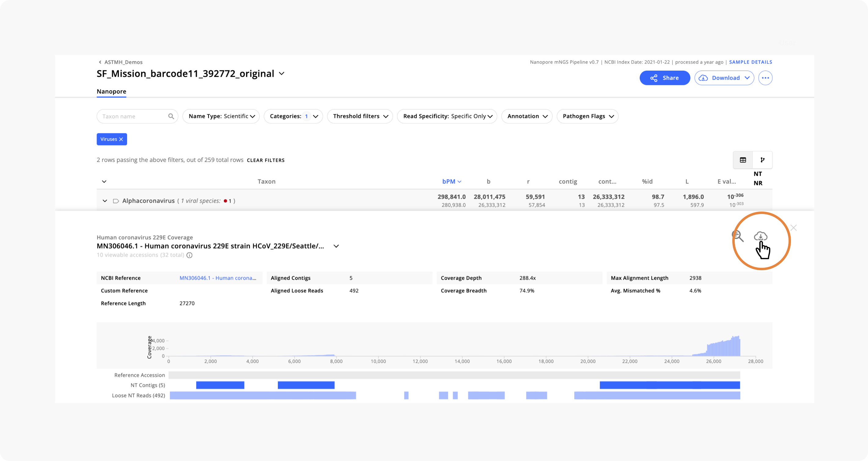
Task: Sort by r column header
Action: [528, 181]
